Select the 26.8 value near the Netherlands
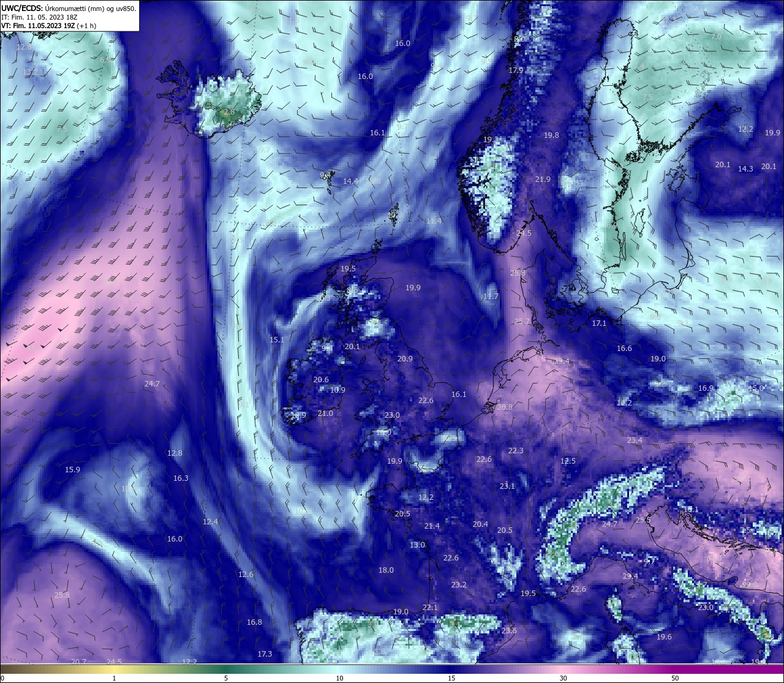784x683 pixels. point(505,407)
